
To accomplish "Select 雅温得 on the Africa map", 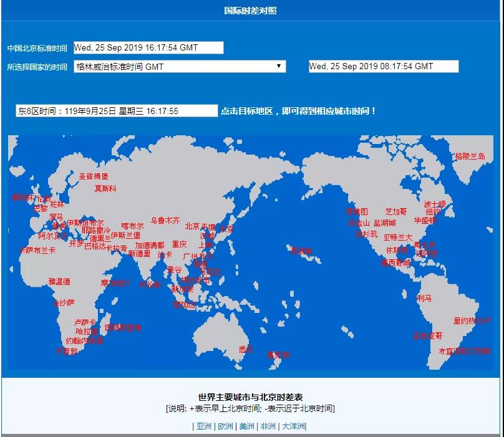I will [59, 282].
